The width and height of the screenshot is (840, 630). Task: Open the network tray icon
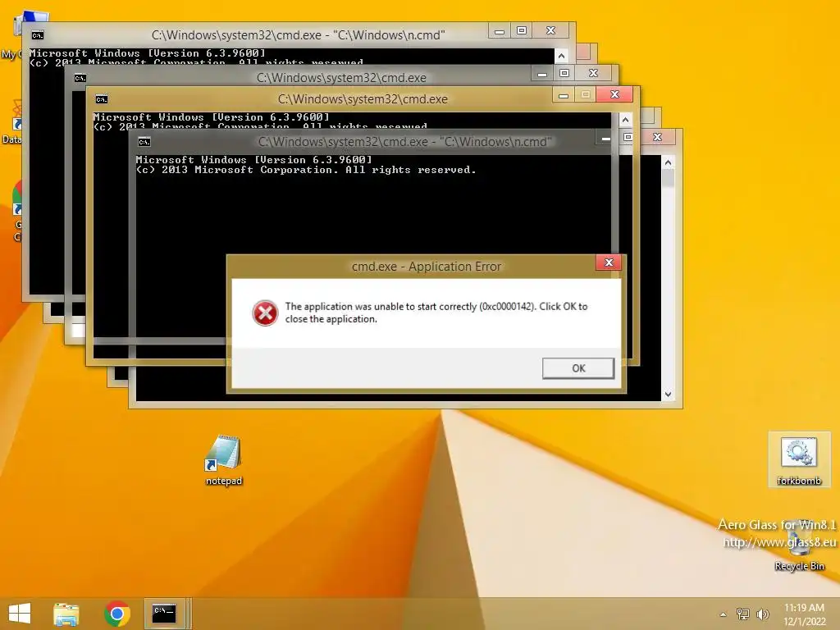tap(743, 614)
